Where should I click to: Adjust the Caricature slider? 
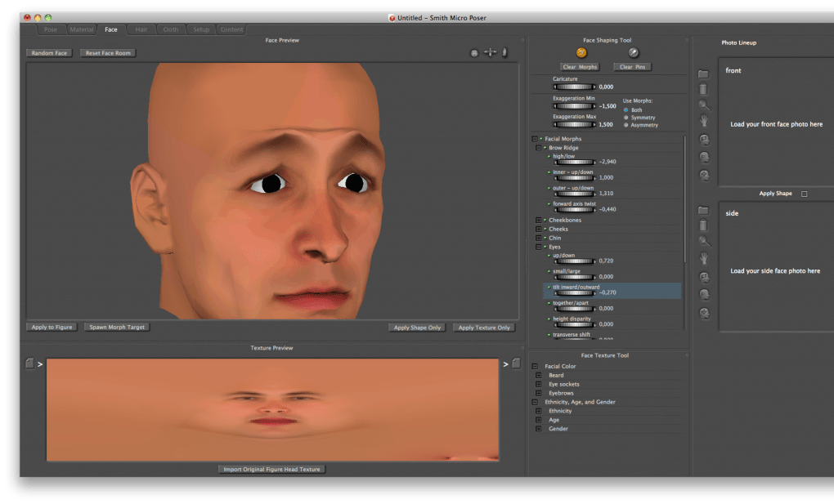(575, 86)
